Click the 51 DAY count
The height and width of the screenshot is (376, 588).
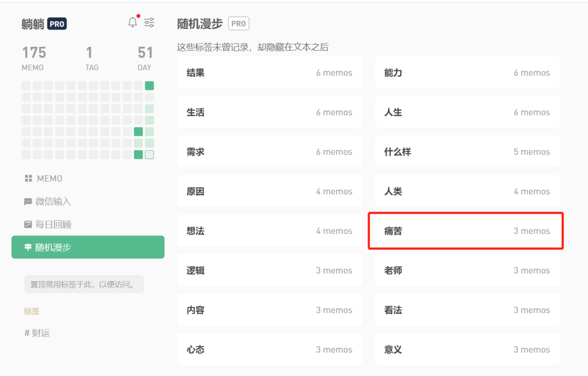pos(145,58)
